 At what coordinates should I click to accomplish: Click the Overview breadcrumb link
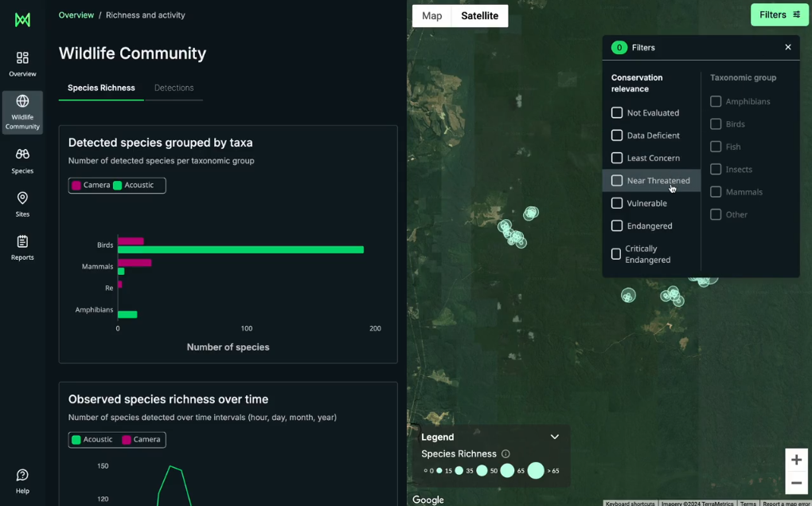coord(76,14)
